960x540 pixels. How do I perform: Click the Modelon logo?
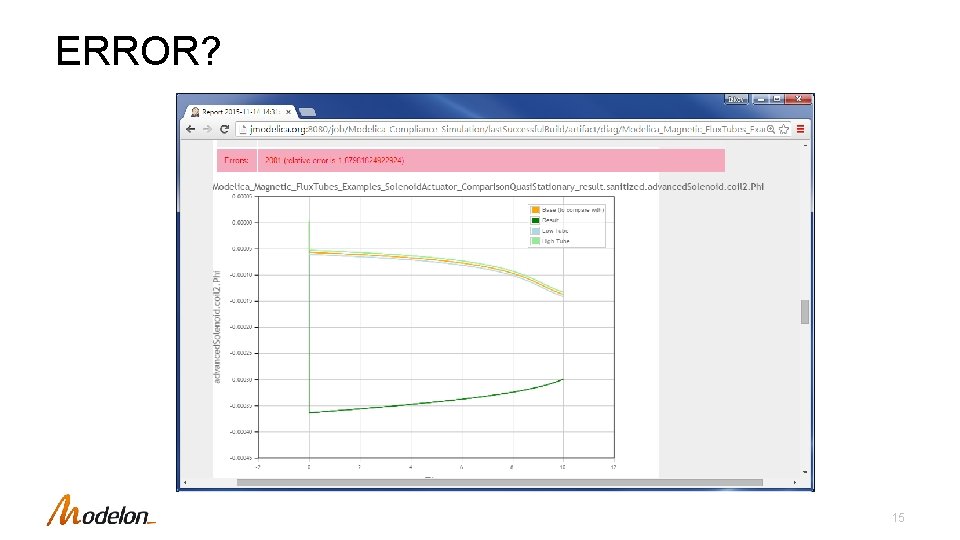(101, 511)
